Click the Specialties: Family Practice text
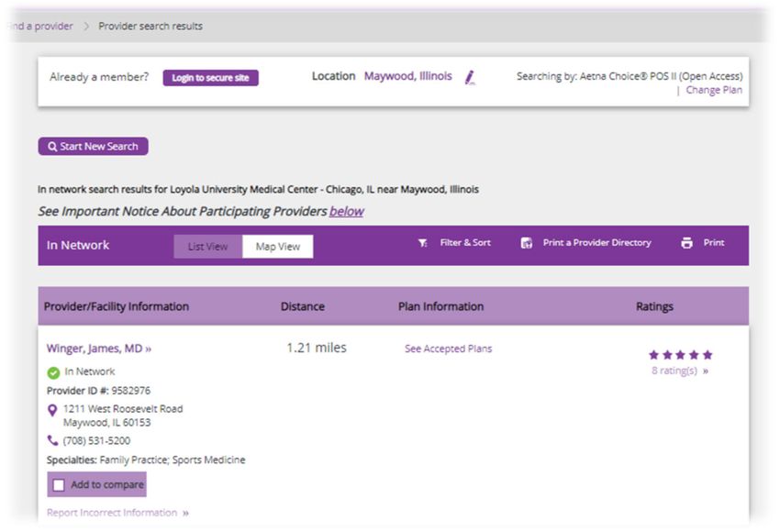The height and width of the screenshot is (532, 780). 146,460
